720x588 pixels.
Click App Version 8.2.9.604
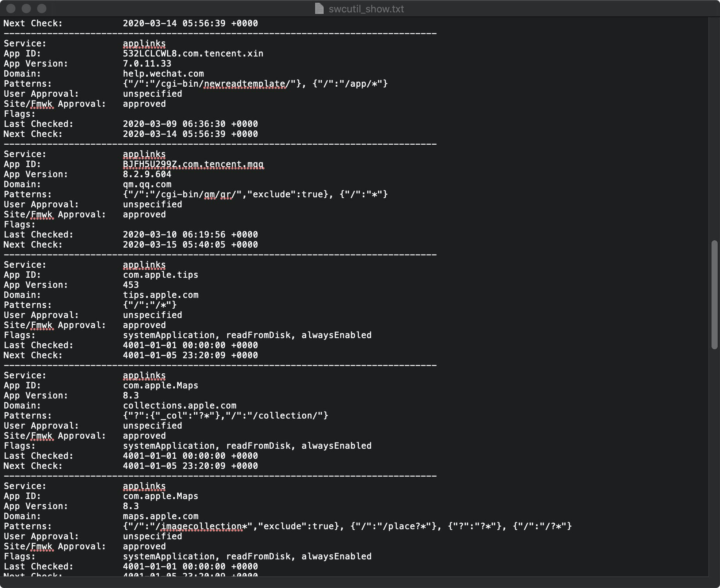(147, 174)
